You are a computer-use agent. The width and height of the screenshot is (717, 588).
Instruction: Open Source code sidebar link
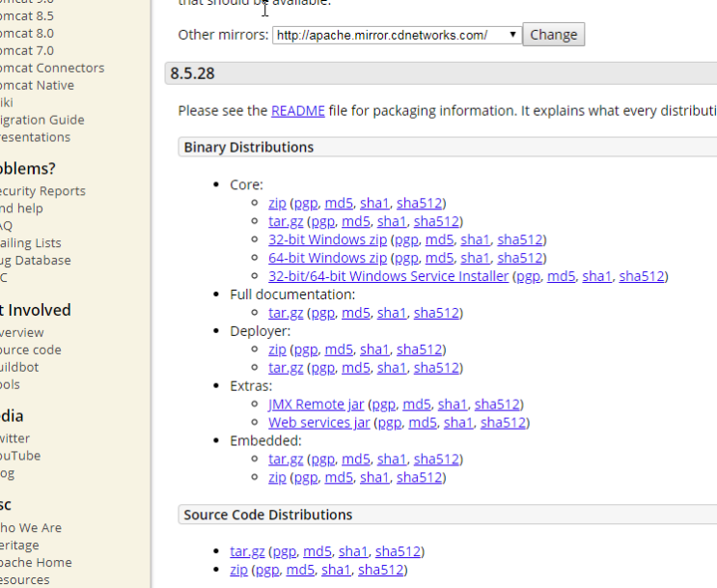pyautogui.click(x=31, y=350)
